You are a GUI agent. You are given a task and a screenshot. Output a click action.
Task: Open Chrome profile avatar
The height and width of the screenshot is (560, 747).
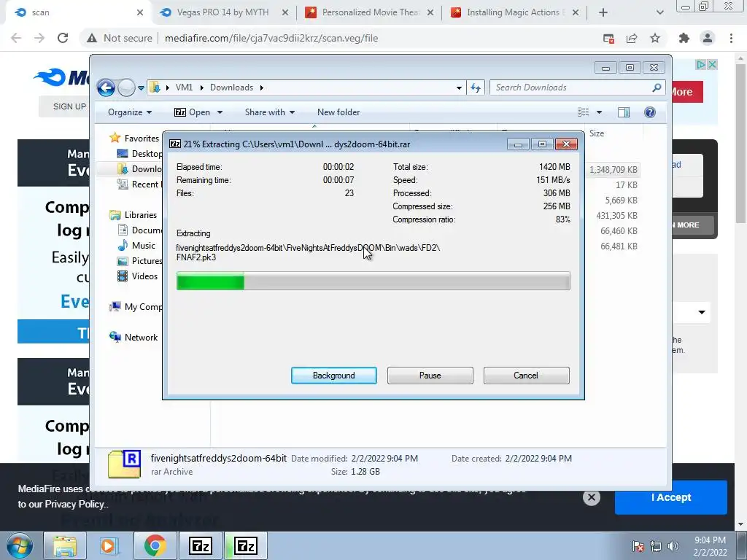click(x=708, y=38)
